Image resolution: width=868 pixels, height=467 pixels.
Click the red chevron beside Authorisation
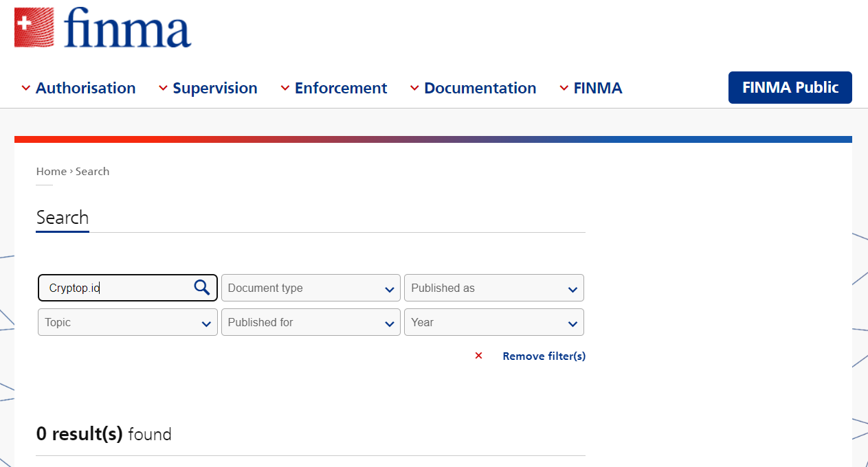pos(26,88)
